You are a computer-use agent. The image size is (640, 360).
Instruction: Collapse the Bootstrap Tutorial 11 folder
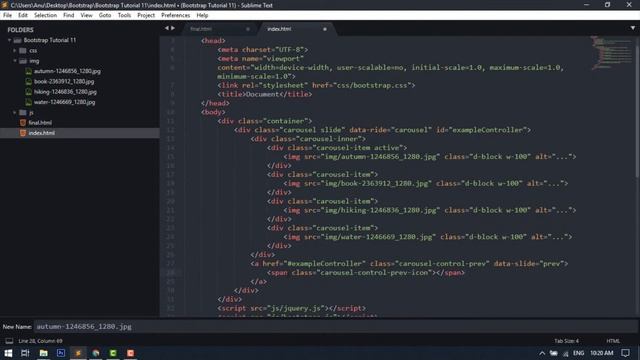click(9, 40)
